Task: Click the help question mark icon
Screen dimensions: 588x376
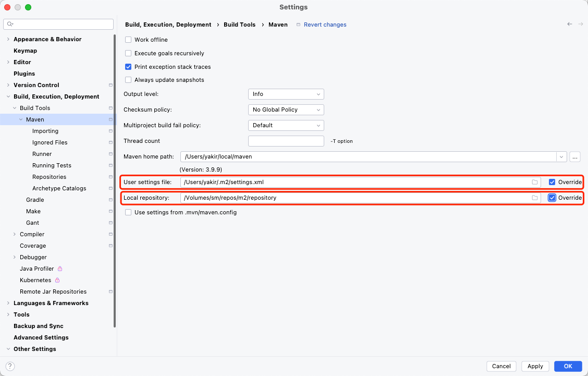Action: click(x=10, y=366)
